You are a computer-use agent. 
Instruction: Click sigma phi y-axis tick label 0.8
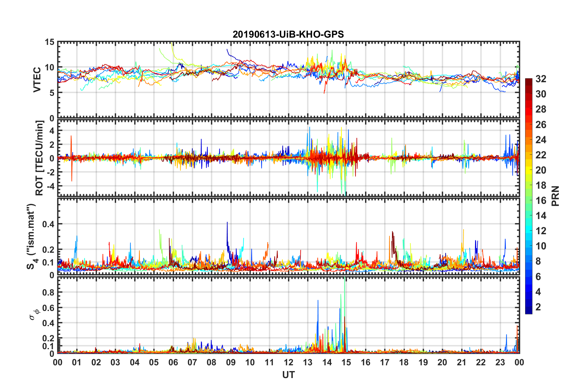49,292
